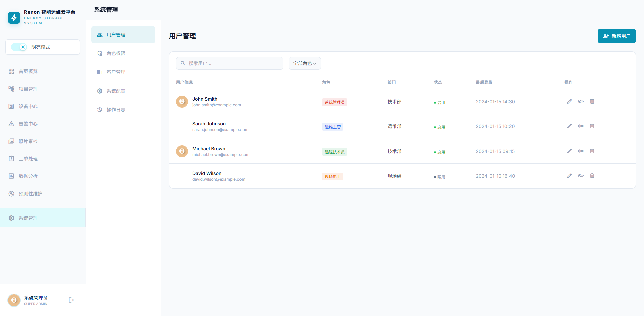The width and height of the screenshot is (644, 316).
Task: Open John Smith's avatar thumbnail
Action: pos(182,102)
